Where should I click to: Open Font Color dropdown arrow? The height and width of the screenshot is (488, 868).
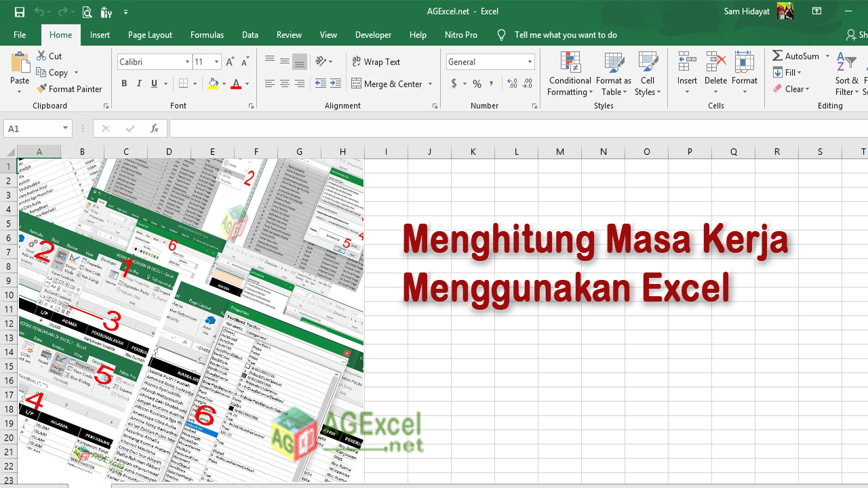[247, 84]
